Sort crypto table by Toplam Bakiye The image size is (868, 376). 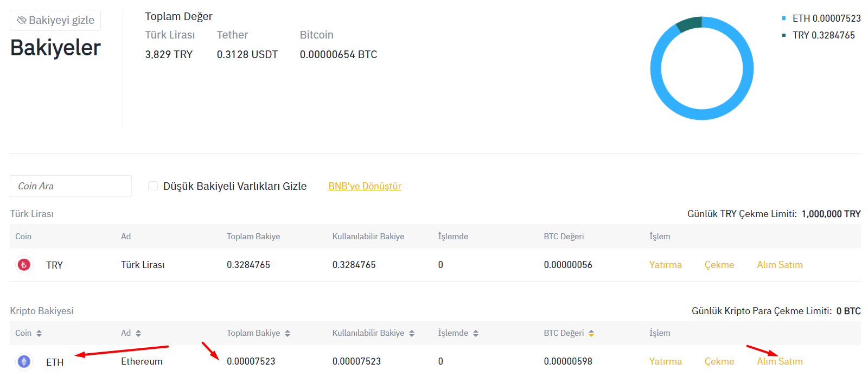click(x=288, y=333)
